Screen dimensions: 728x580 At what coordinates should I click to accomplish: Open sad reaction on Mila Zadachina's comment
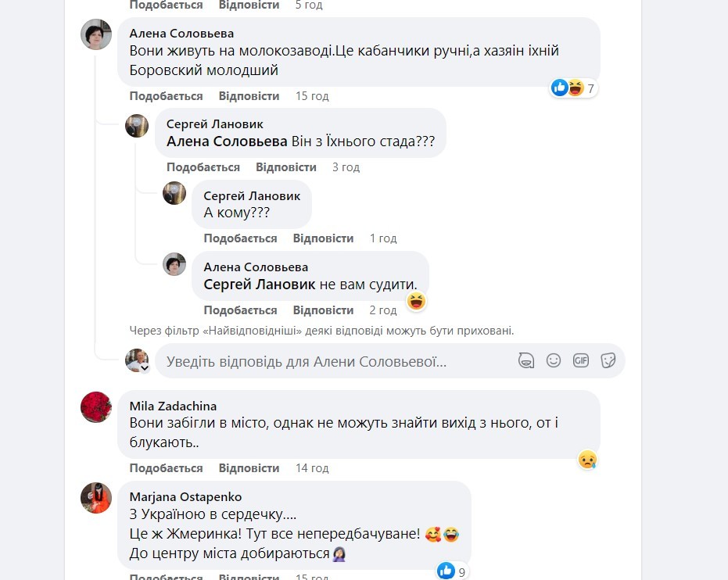click(x=587, y=460)
